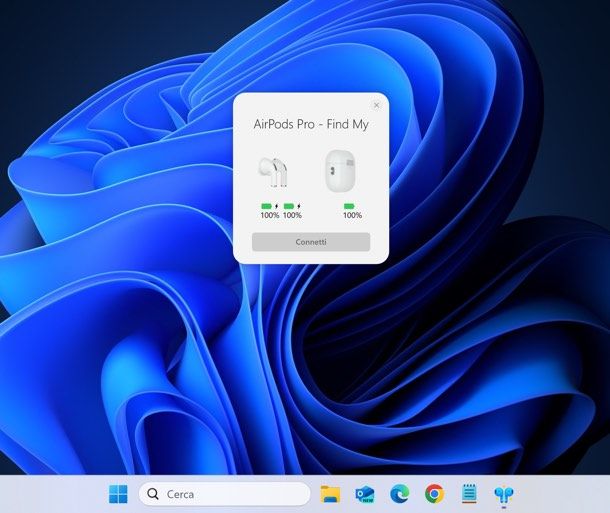Open File Explorer from the taskbar

coord(330,494)
